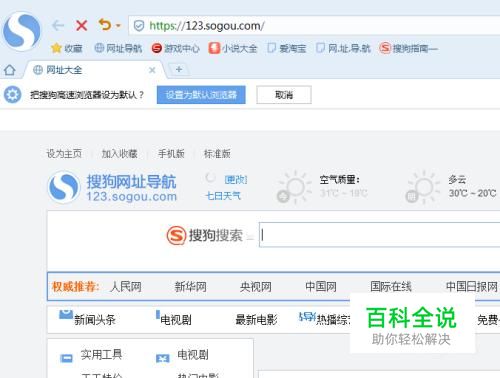
Task: Click the orange undo restore-page arrow
Action: 105,25
